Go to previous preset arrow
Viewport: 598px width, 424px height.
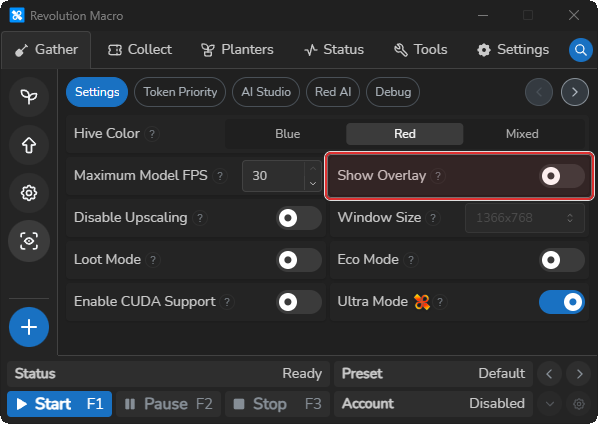[549, 374]
